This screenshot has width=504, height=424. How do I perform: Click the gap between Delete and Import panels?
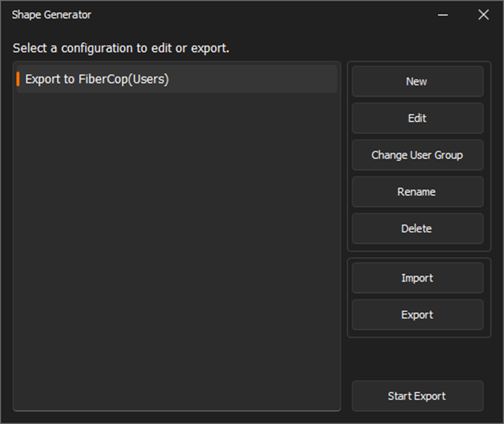click(x=419, y=255)
